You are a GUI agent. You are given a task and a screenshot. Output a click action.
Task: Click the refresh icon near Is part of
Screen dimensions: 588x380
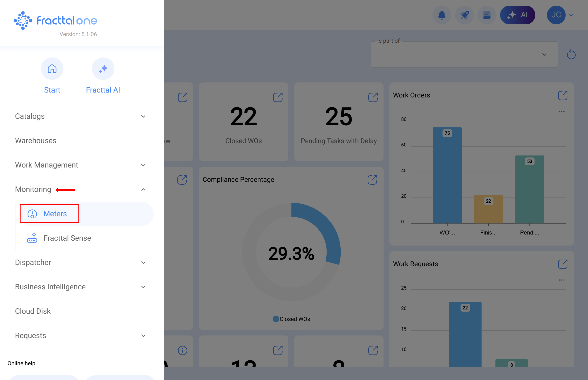click(571, 54)
